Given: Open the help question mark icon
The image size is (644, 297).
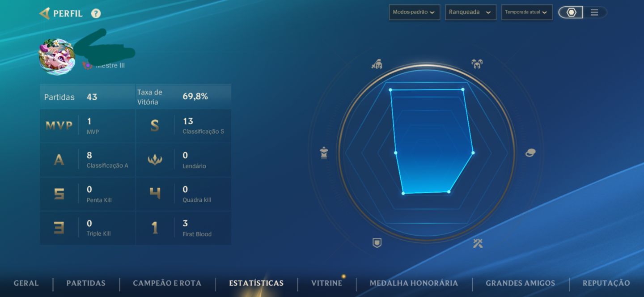Looking at the screenshot, I should point(96,13).
